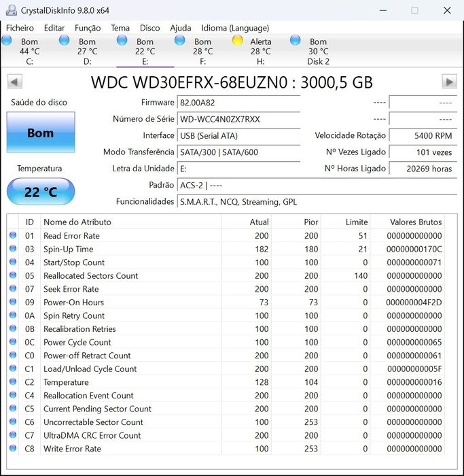Click the transfer mode field SATA/300 | SATA/600
Screen dimensions: 464x476
tap(238, 152)
